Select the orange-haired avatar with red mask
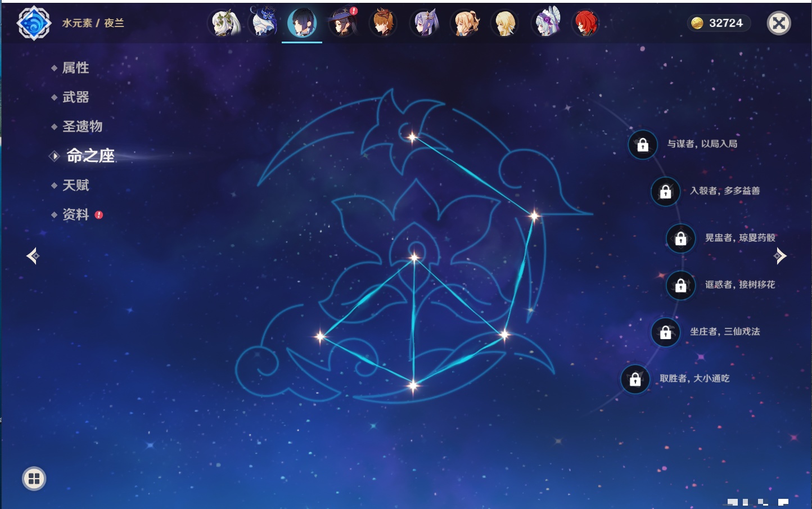The width and height of the screenshot is (812, 509). pyautogui.click(x=384, y=23)
